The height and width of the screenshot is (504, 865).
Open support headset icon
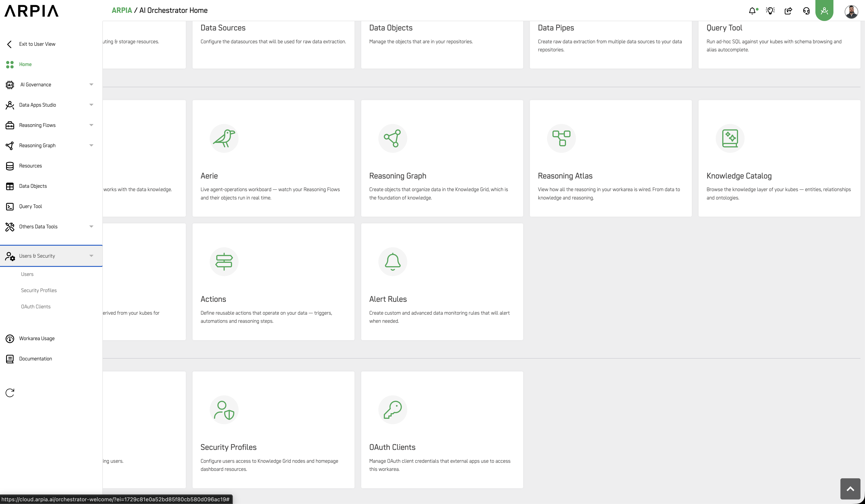tap(806, 11)
